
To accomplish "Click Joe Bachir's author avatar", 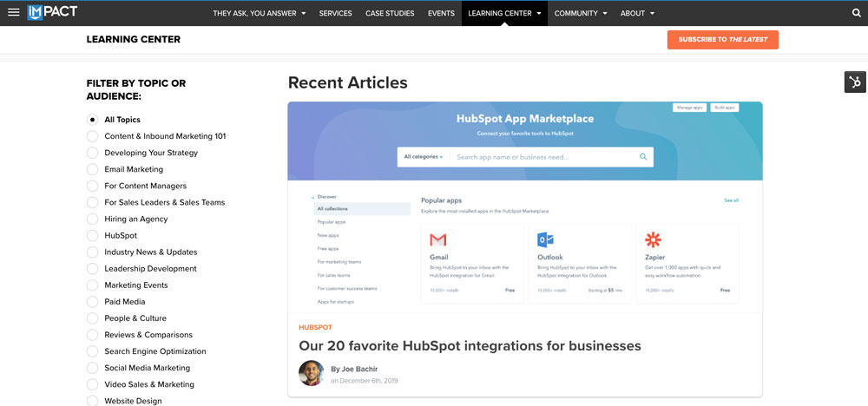I will click(x=311, y=373).
